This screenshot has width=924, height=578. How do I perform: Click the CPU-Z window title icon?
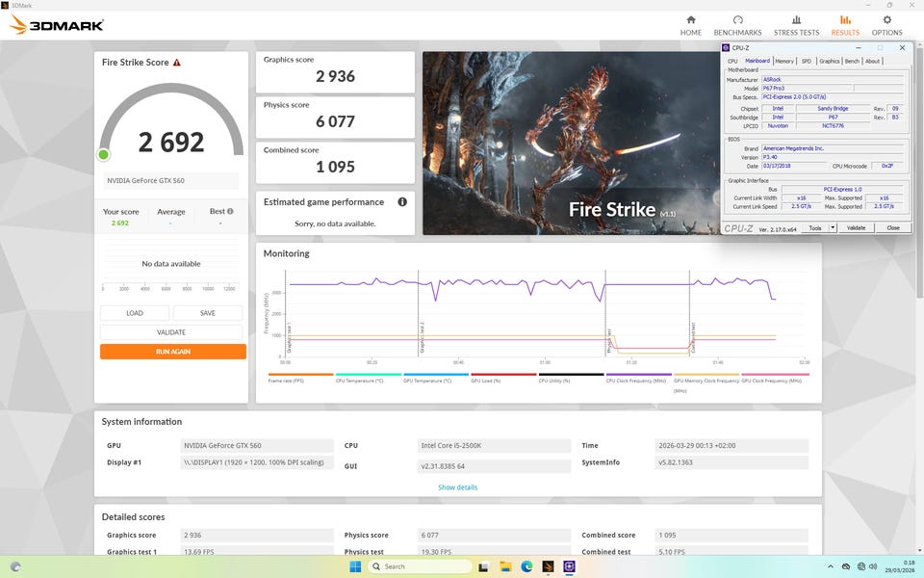click(726, 48)
